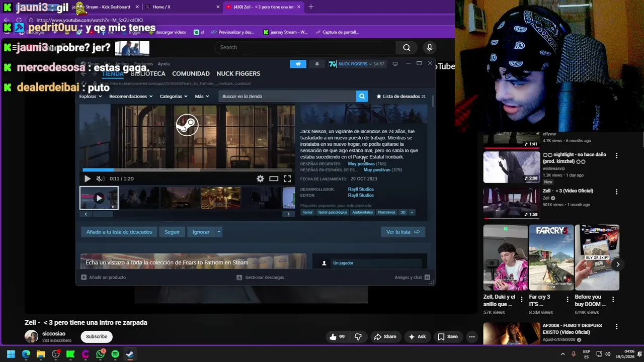Open 'Captura de pantalla' bookmark
This screenshot has height=362, width=644.
click(337, 32)
